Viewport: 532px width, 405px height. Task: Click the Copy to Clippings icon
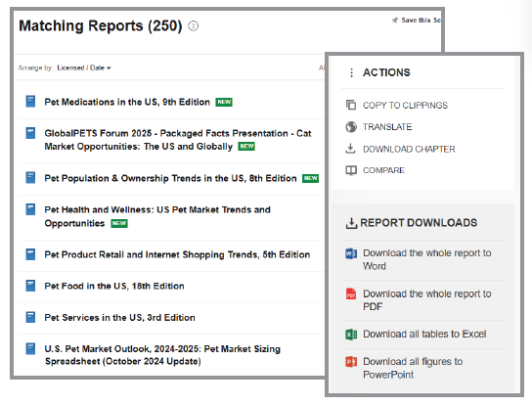351,105
